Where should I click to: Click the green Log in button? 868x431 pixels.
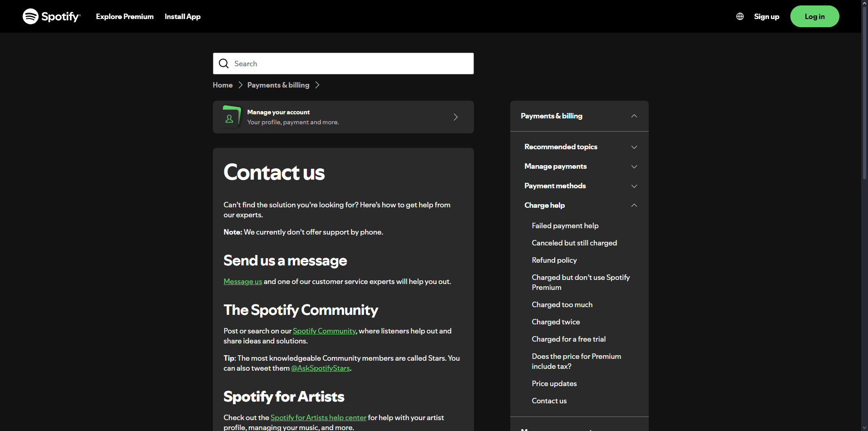(815, 16)
